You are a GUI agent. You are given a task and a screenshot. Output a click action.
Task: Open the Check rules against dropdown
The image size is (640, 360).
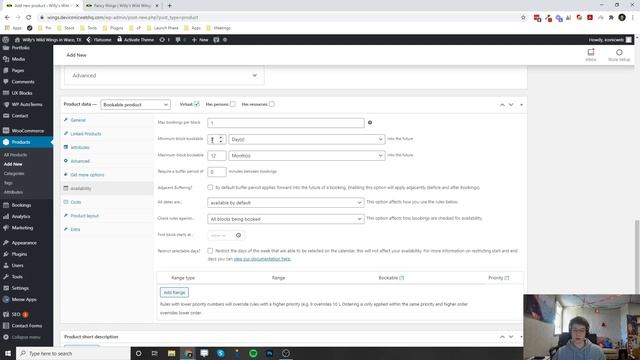coord(286,219)
